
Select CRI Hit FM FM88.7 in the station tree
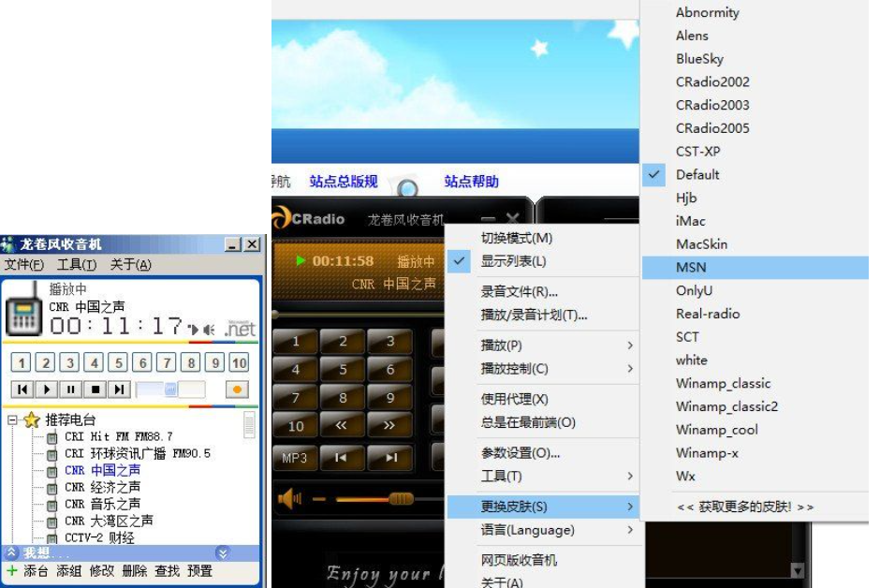coord(118,436)
